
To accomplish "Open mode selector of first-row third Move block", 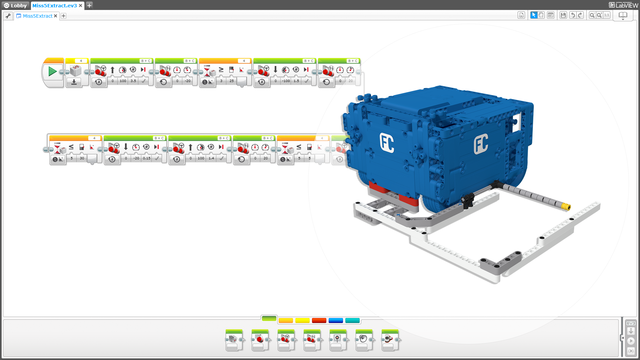I will tap(262, 82).
